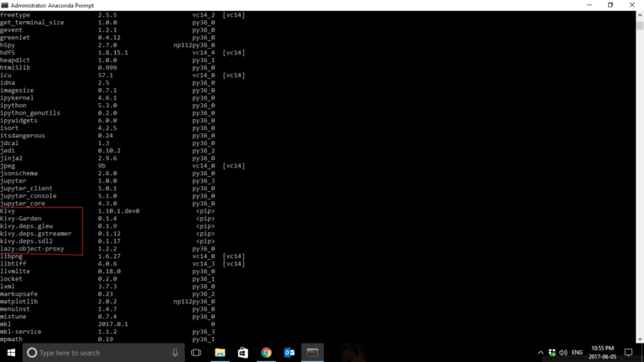
Task: Click the greenlet version 0.4.12
Action: pos(109,38)
